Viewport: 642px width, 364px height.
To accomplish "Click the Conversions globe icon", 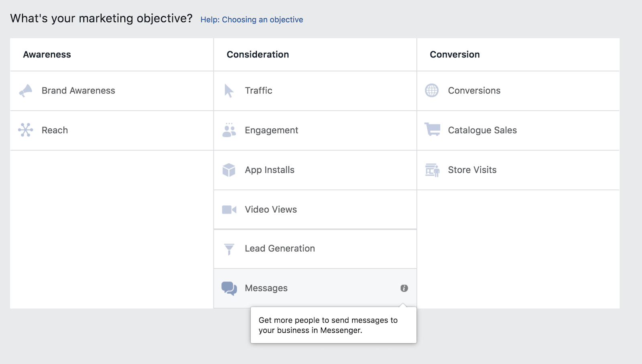I will pyautogui.click(x=432, y=91).
